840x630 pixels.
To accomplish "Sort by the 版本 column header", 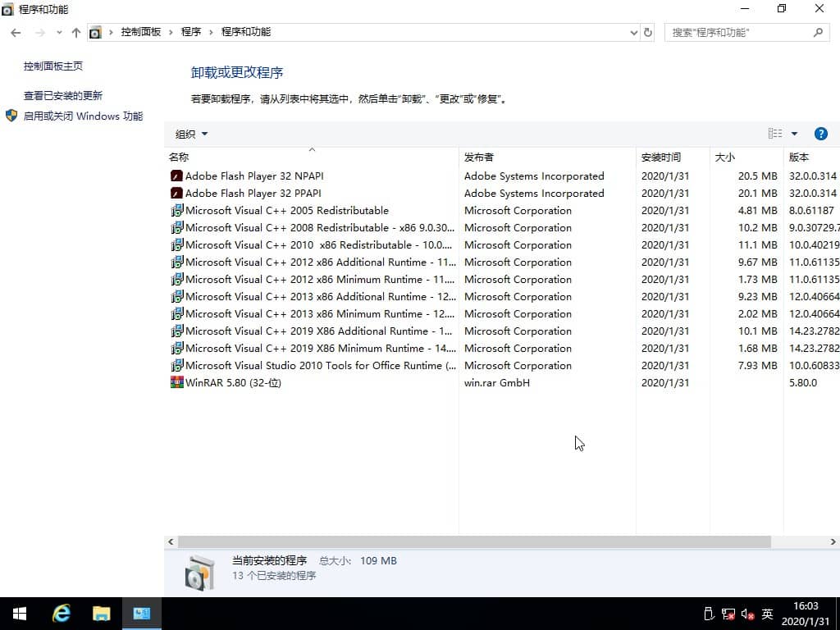I will pos(811,157).
